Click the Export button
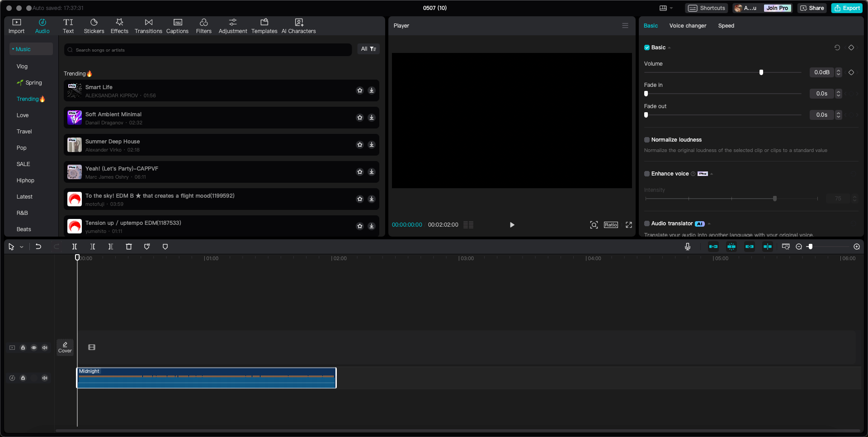 (x=847, y=8)
